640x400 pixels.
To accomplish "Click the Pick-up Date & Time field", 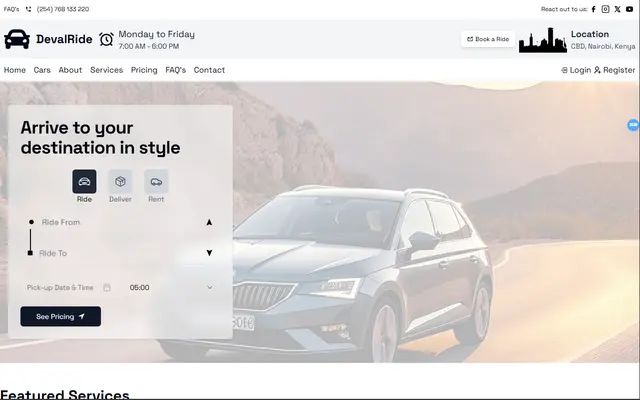I will [x=60, y=287].
